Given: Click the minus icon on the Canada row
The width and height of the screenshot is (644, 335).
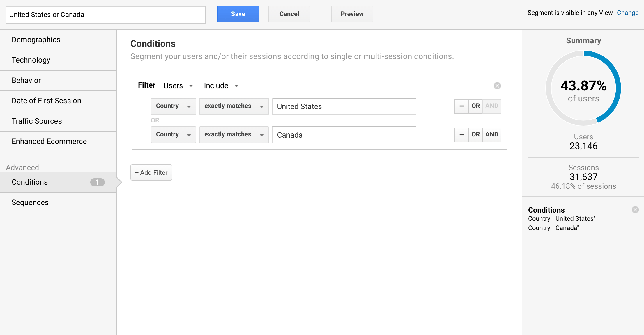Looking at the screenshot, I should point(461,135).
